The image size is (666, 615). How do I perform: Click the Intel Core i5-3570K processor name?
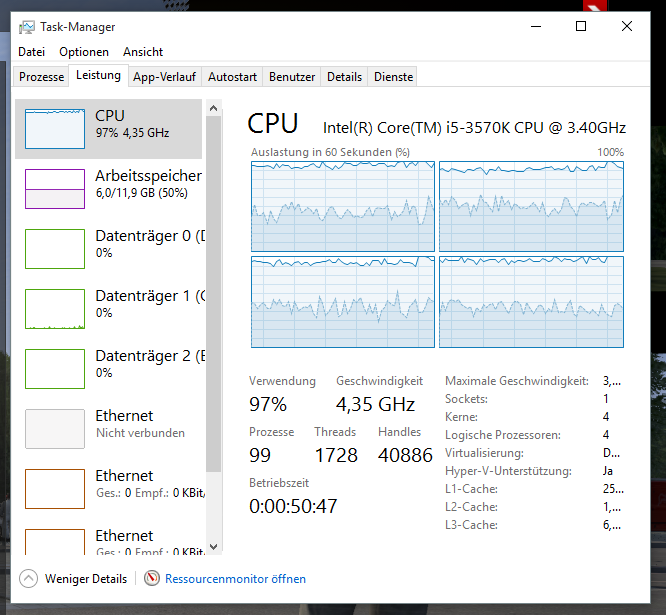click(x=474, y=127)
